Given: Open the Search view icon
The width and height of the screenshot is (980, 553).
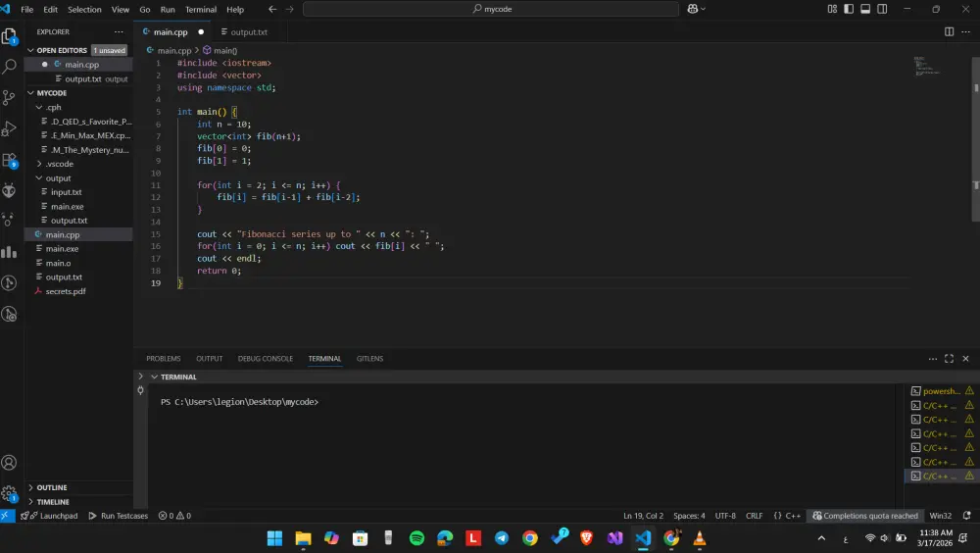Looking at the screenshot, I should click(x=10, y=67).
